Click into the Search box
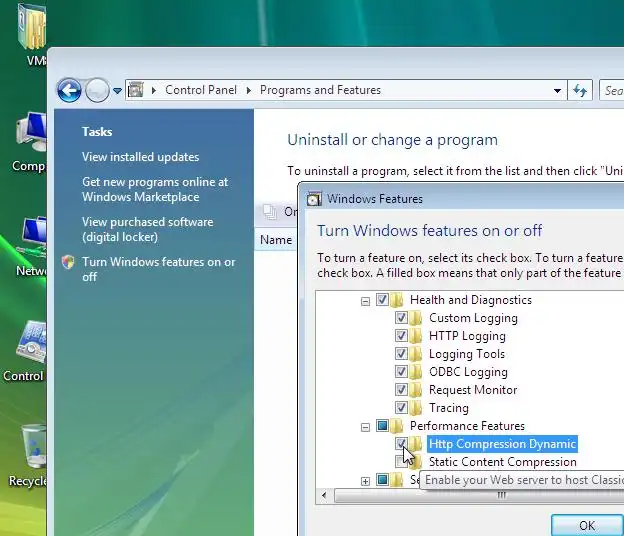The height and width of the screenshot is (536, 624). pyautogui.click(x=612, y=90)
